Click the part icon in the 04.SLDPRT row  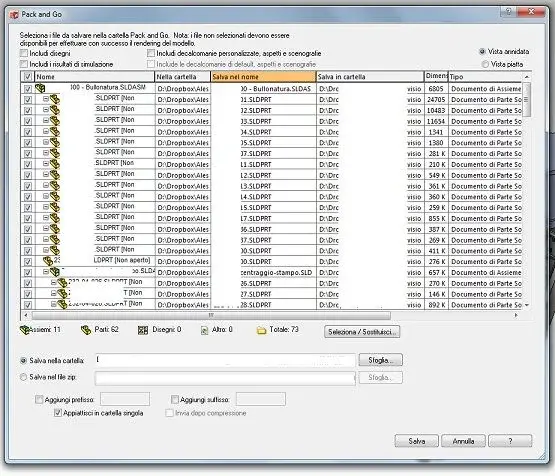55,132
